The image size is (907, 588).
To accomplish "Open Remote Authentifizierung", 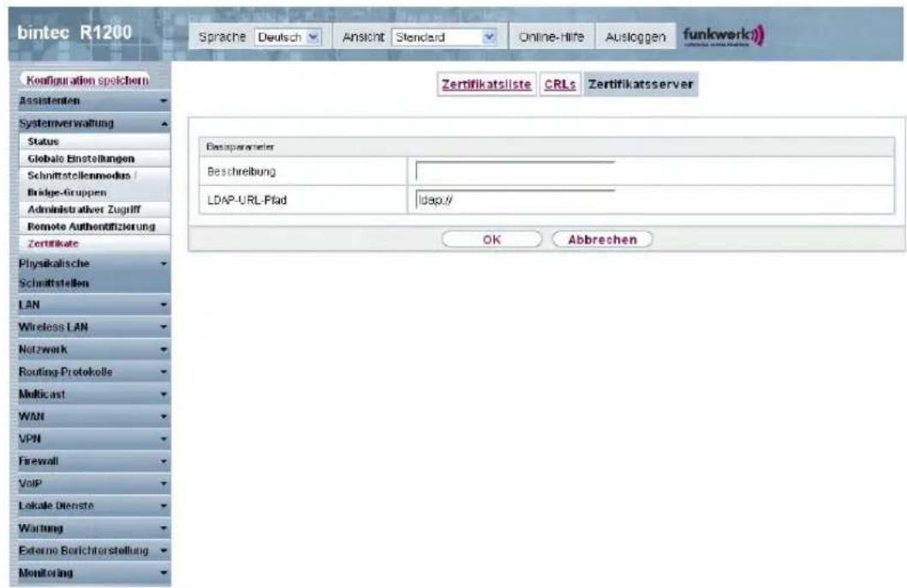I will click(x=95, y=226).
